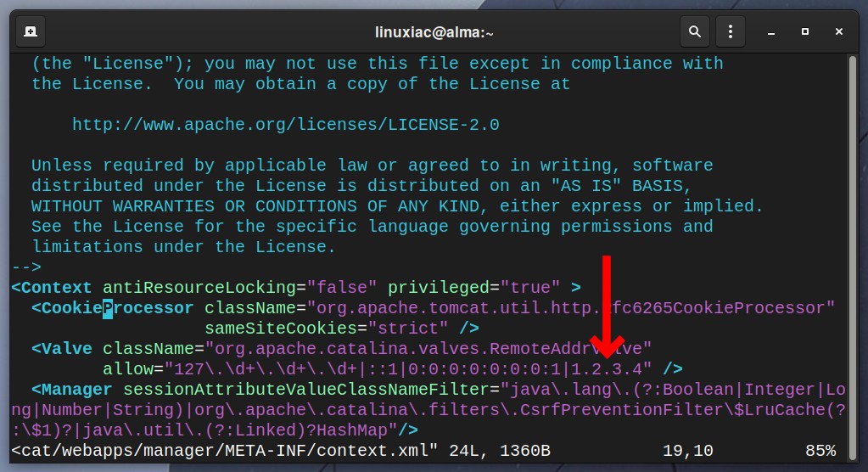Screen dimensions: 868x472
Task: Click the comment end marker -->
Action: (x=26, y=267)
